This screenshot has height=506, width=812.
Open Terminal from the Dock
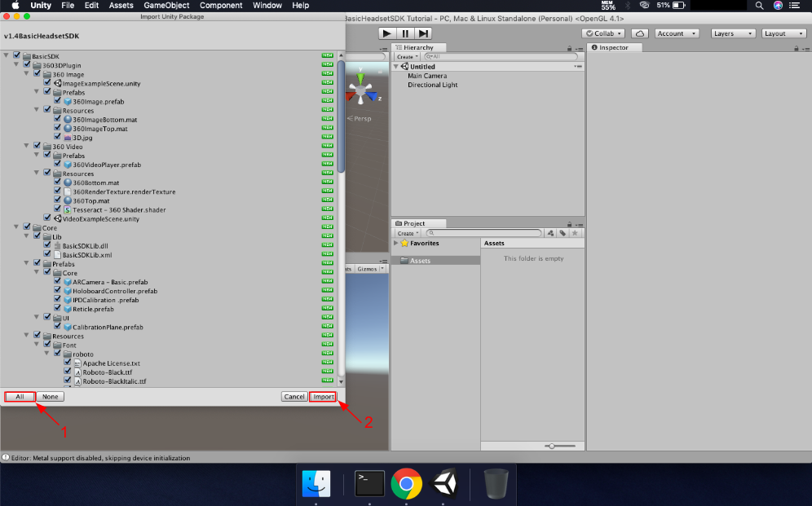(369, 483)
